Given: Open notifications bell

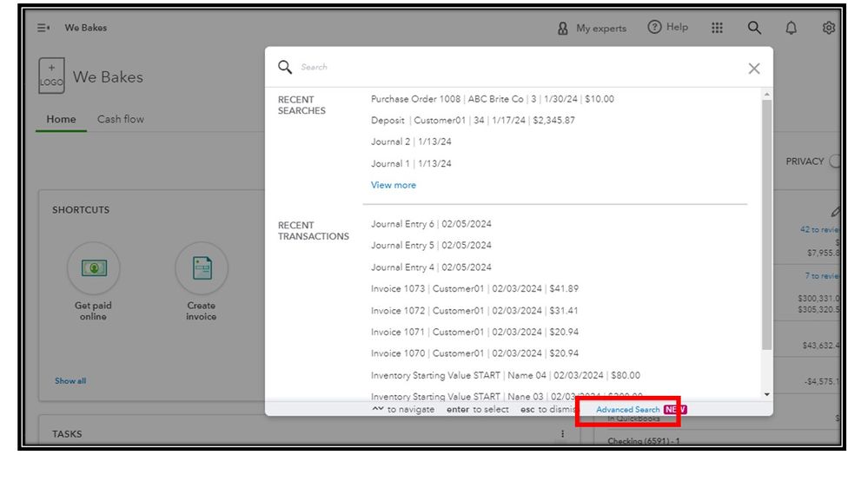Looking at the screenshot, I should coord(791,28).
